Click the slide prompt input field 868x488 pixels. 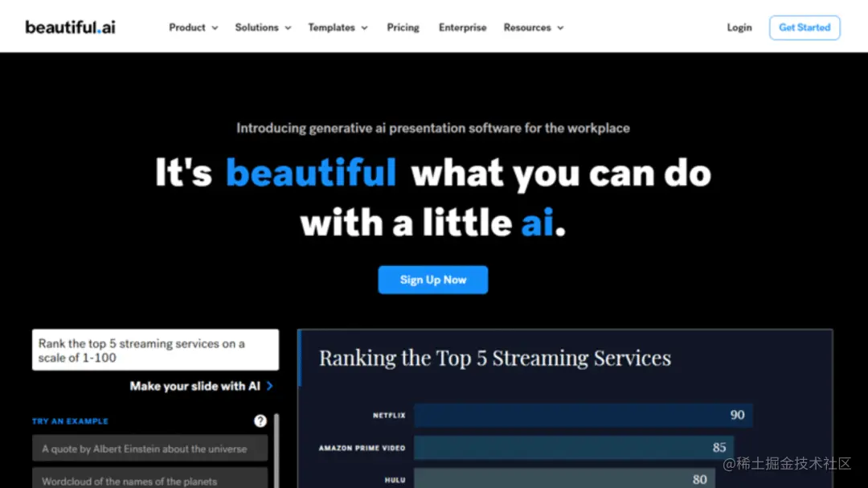point(156,350)
